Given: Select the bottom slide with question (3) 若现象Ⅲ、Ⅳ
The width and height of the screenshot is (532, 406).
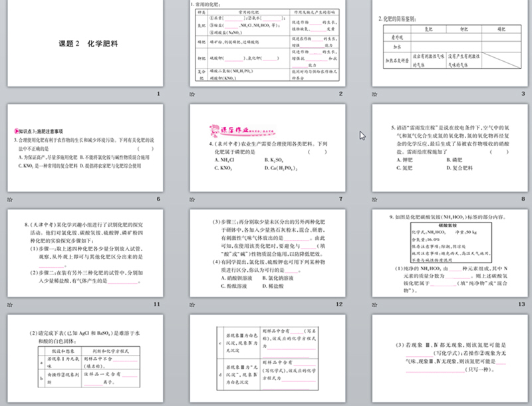Looking at the screenshot, I should tap(449, 359).
